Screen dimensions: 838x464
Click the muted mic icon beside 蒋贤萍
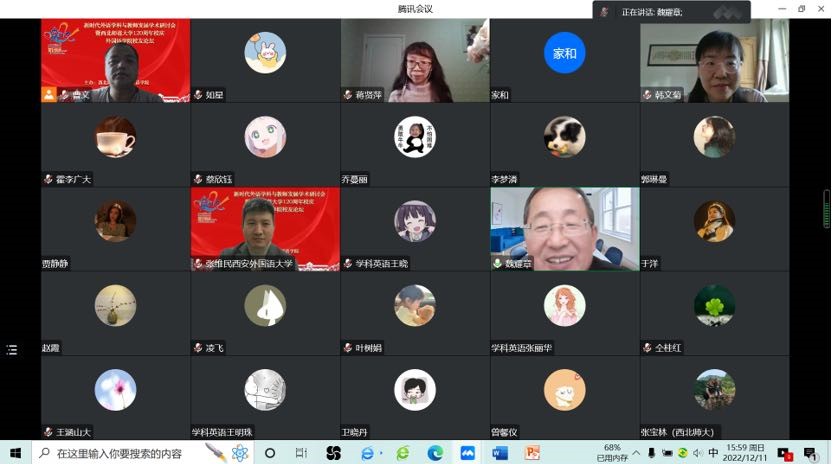(x=348, y=95)
